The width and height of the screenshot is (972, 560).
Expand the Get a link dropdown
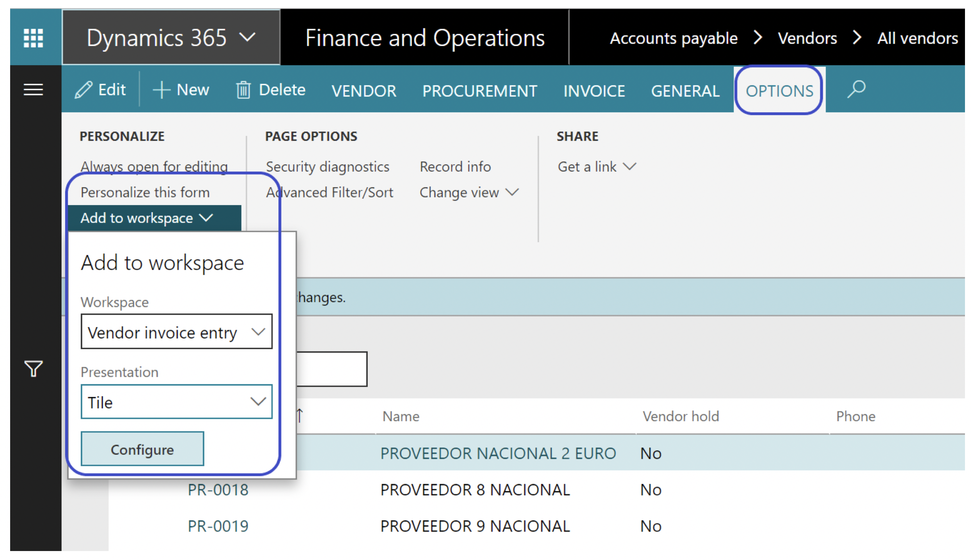click(x=597, y=167)
